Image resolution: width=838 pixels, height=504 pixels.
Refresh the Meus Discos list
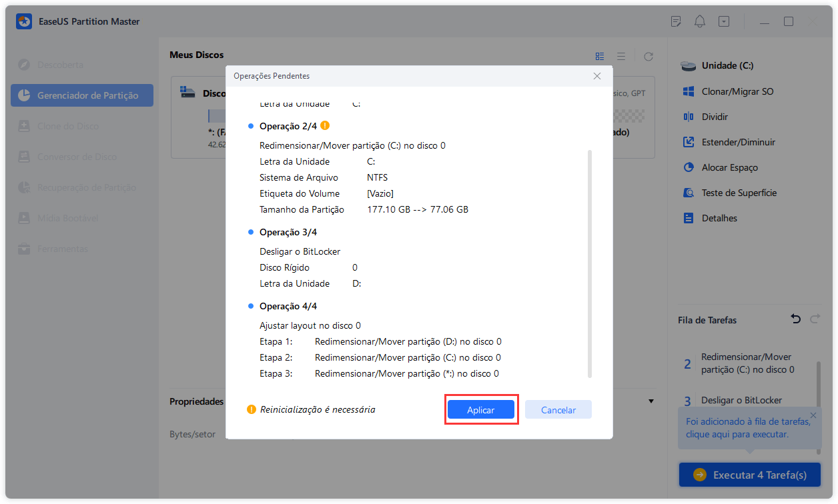coord(648,57)
